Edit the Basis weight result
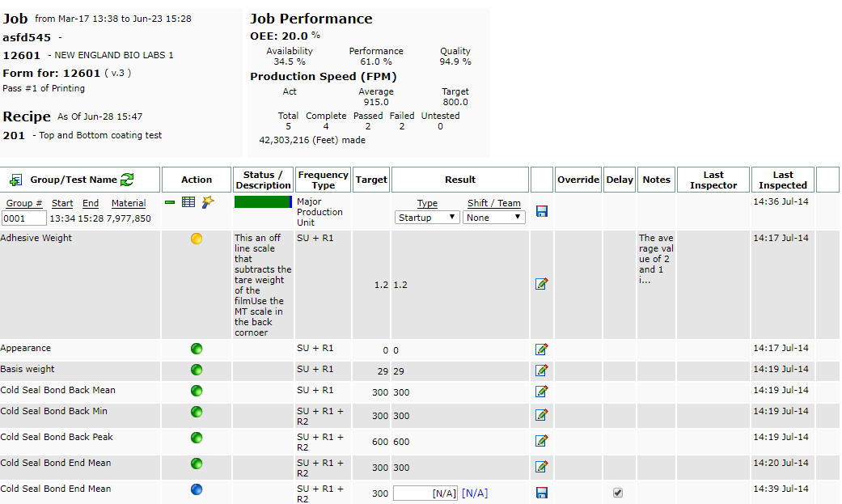The width and height of the screenshot is (842, 504). pyautogui.click(x=541, y=371)
